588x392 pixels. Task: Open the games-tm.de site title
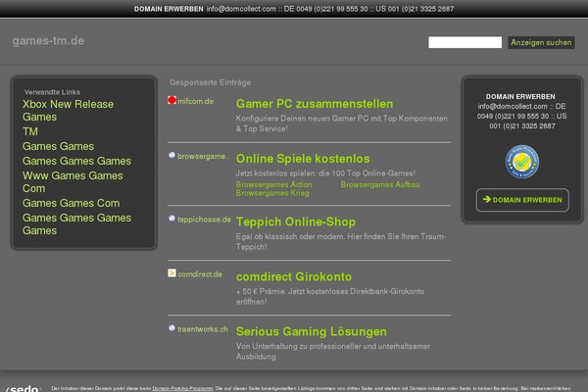[x=48, y=40]
